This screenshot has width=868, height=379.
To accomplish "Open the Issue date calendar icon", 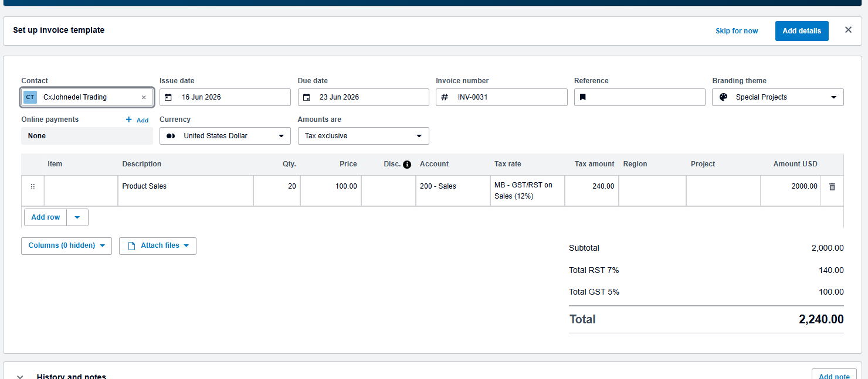I will click(x=168, y=97).
